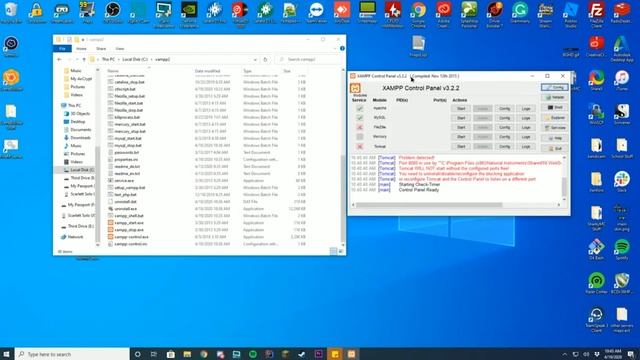Image resolution: width=640 pixels, height=360 pixels.
Task: Open iTunes desktop icon
Action: pos(622,80)
